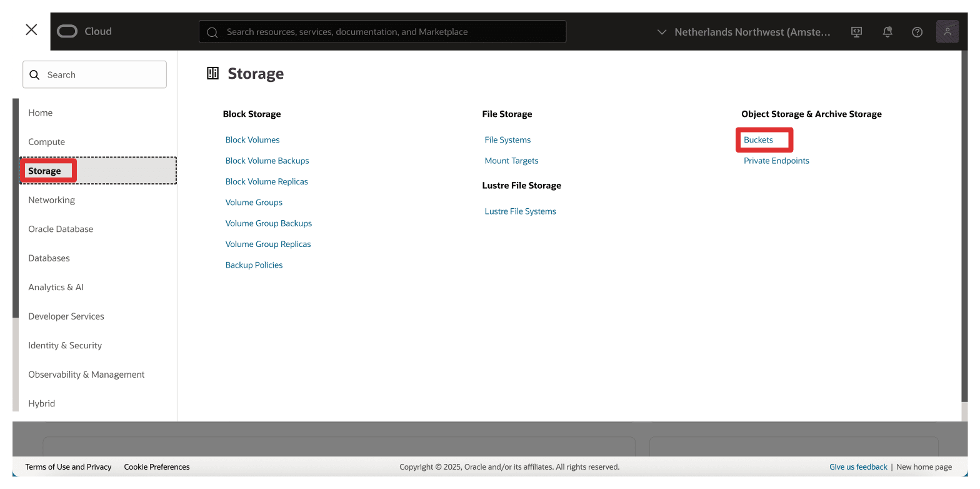Select Home in the navigation menu
The width and height of the screenshot is (980, 489).
tap(41, 113)
